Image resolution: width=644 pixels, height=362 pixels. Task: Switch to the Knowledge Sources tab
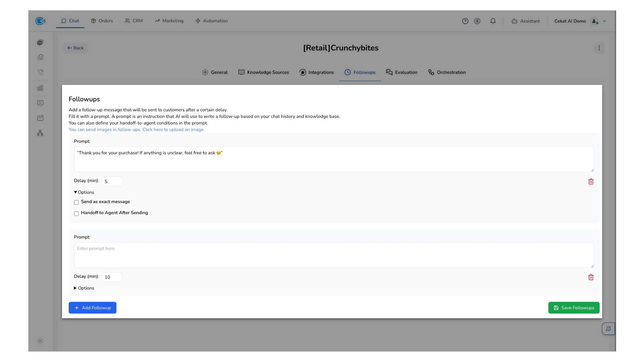coord(263,72)
